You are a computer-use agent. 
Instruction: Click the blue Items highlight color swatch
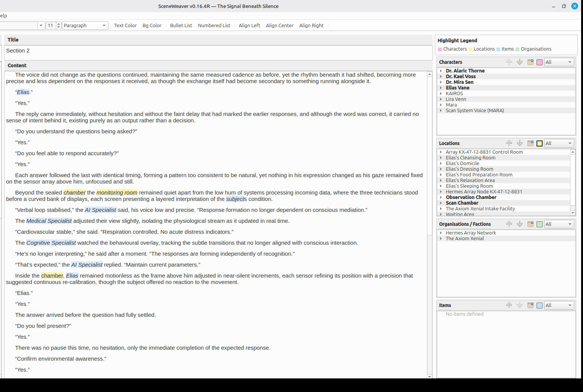tap(540, 306)
